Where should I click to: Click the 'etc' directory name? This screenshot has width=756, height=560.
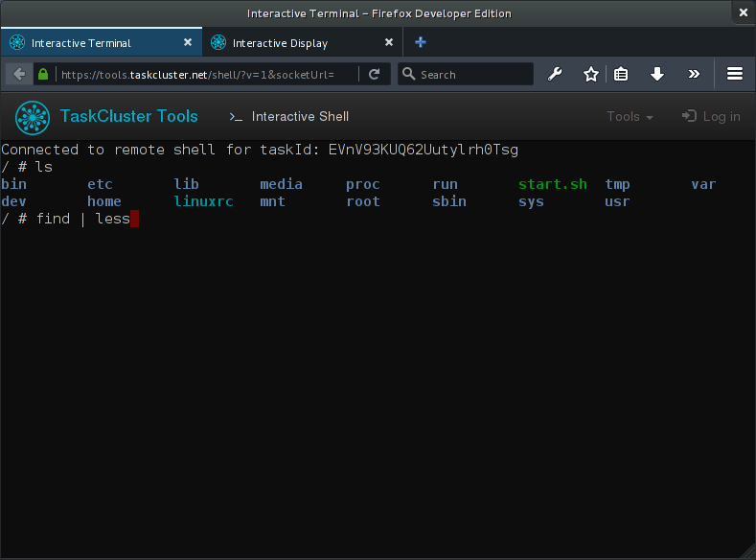pyautogui.click(x=100, y=184)
